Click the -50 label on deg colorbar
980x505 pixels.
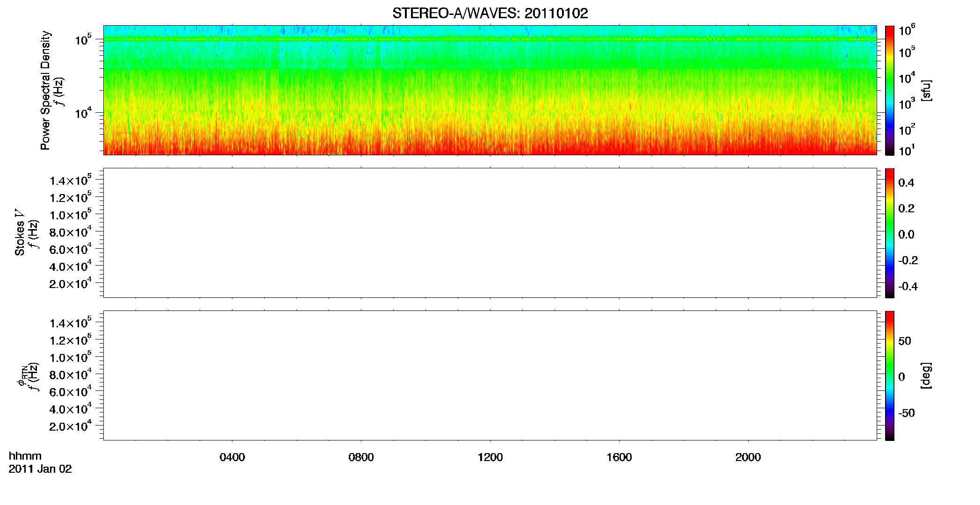click(907, 413)
